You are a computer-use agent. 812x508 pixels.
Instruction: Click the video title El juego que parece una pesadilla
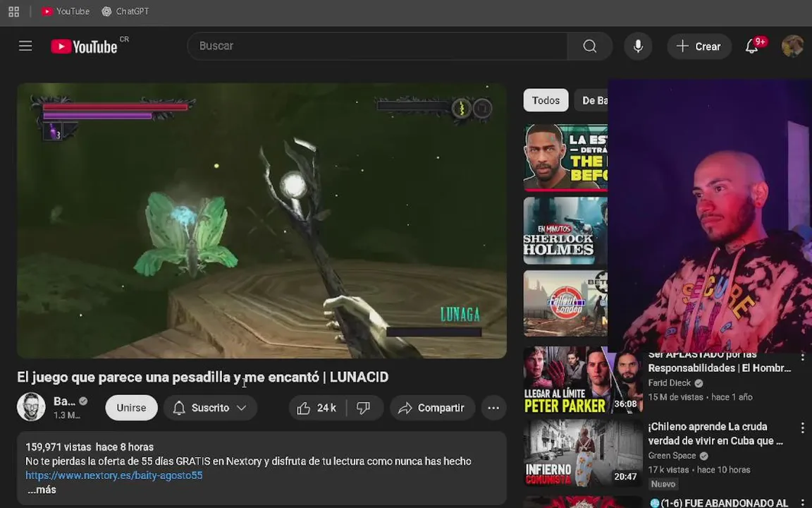tap(202, 377)
